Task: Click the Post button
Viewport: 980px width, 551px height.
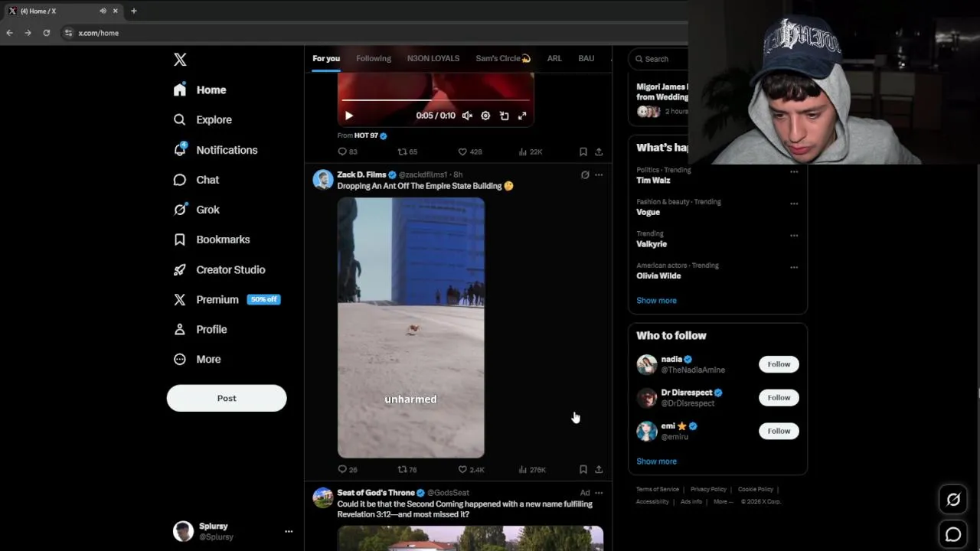Action: [227, 398]
